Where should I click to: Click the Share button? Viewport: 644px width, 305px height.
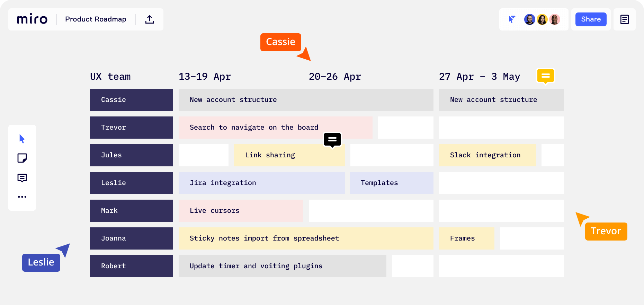coord(591,19)
